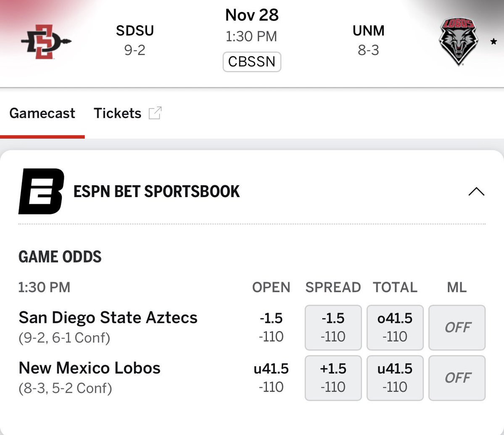
Task: Tap the CBSSN network badge
Action: (x=251, y=62)
